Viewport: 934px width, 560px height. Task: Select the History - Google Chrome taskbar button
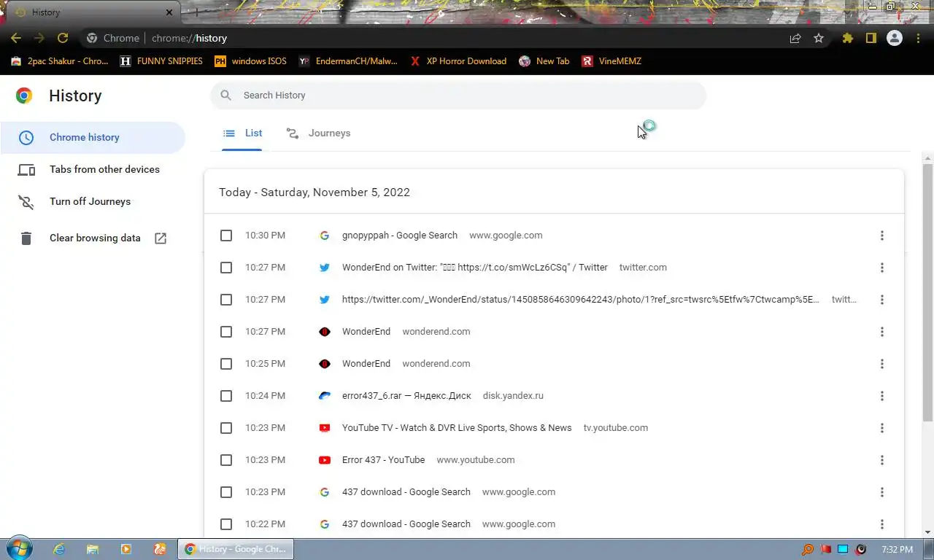pyautogui.click(x=236, y=549)
